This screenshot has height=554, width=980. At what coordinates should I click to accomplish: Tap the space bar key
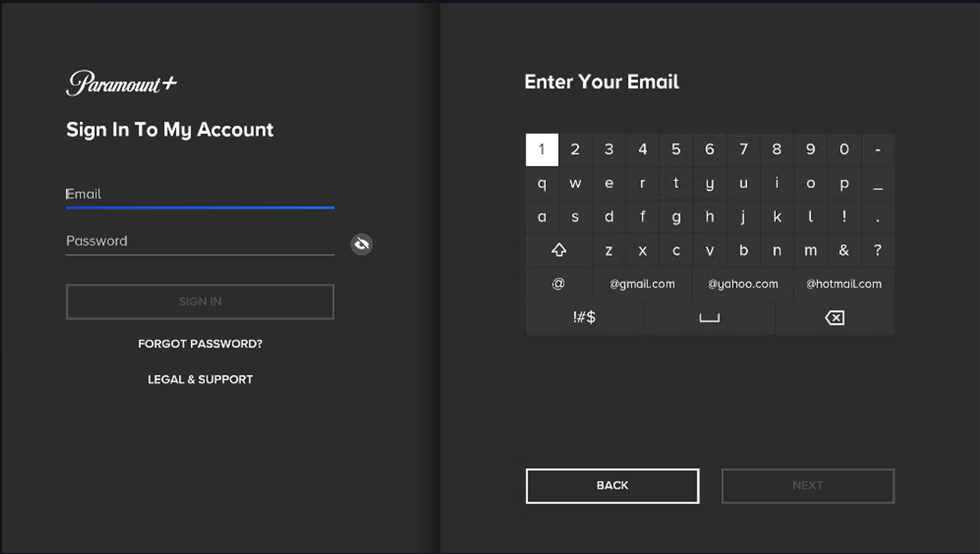pos(709,318)
